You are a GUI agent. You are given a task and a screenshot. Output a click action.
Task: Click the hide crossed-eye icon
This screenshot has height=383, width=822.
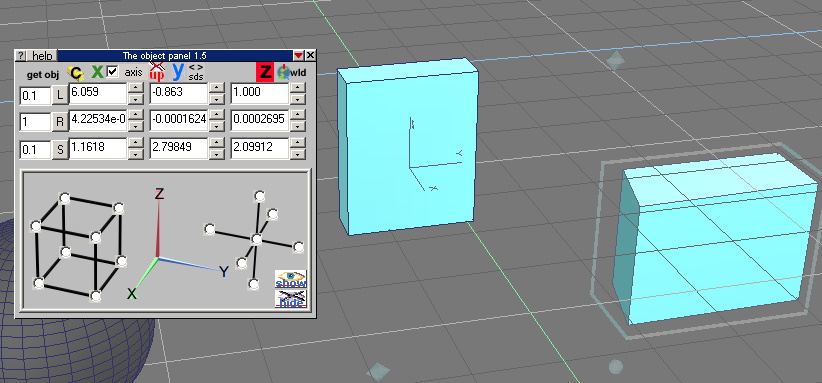coord(291,299)
